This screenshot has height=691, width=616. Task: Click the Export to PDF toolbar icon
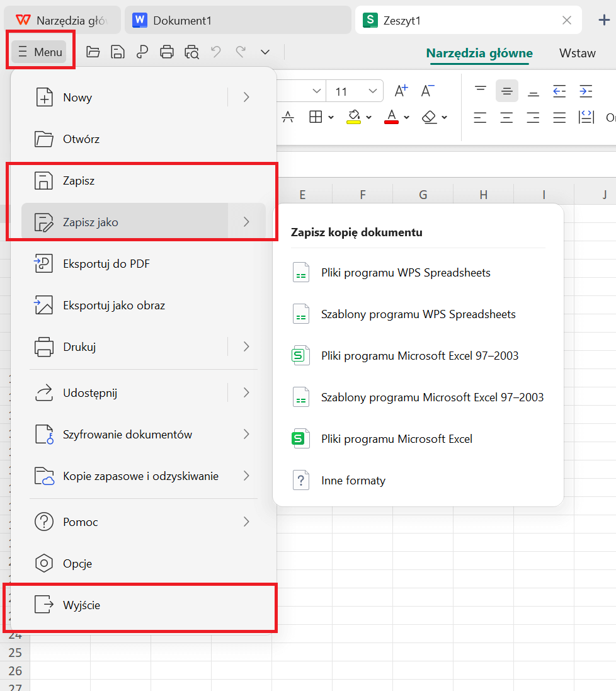(x=142, y=52)
